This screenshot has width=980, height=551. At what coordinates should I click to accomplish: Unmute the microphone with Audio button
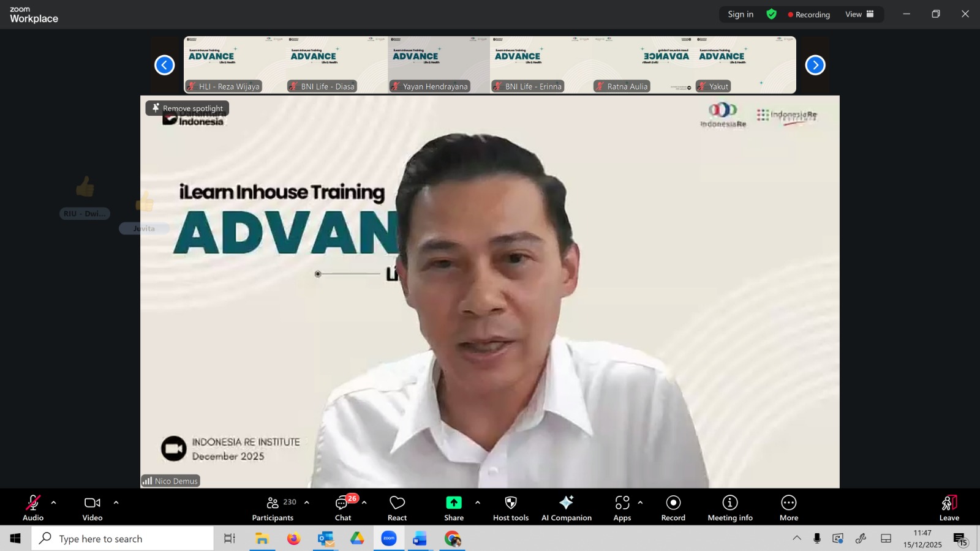[33, 508]
